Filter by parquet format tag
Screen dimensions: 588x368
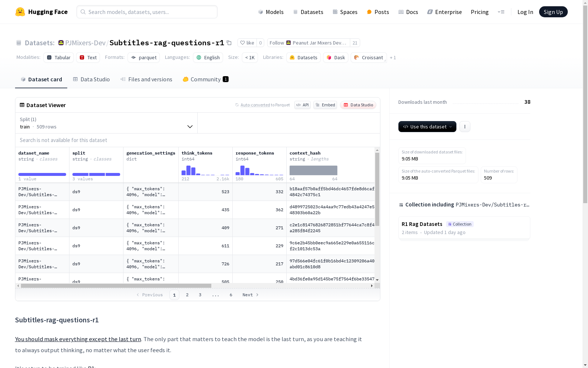point(144,57)
